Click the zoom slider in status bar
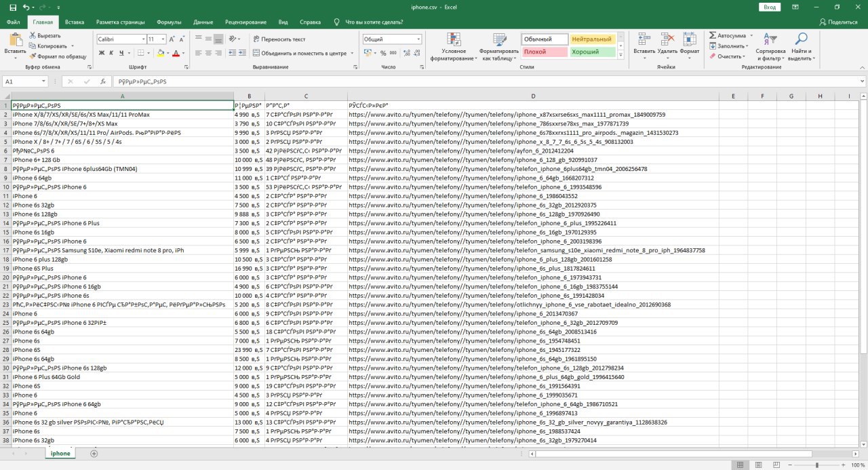 coord(816,465)
